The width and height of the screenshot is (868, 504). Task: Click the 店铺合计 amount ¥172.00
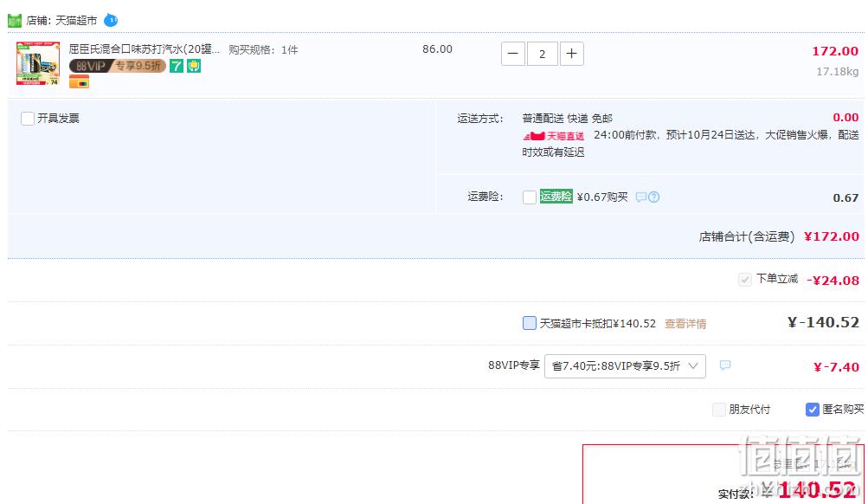(832, 236)
